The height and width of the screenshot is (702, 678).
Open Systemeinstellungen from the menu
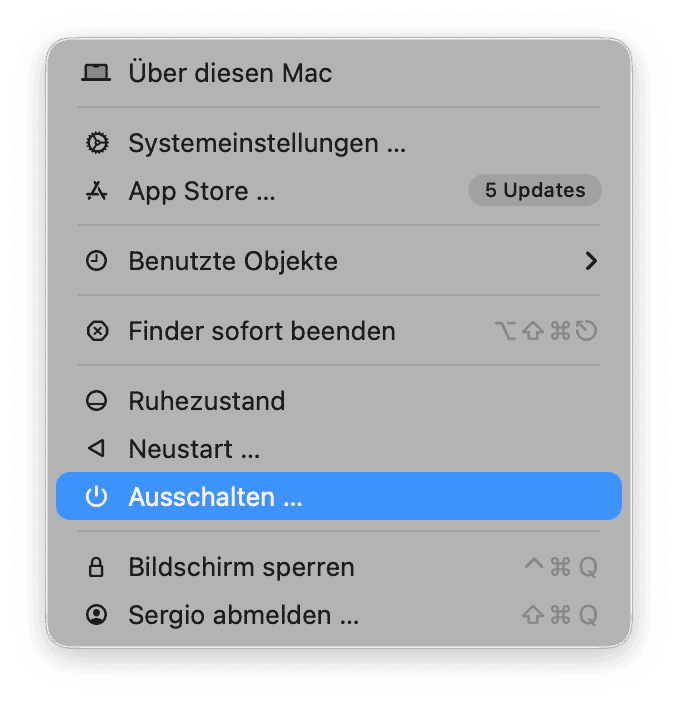(266, 143)
